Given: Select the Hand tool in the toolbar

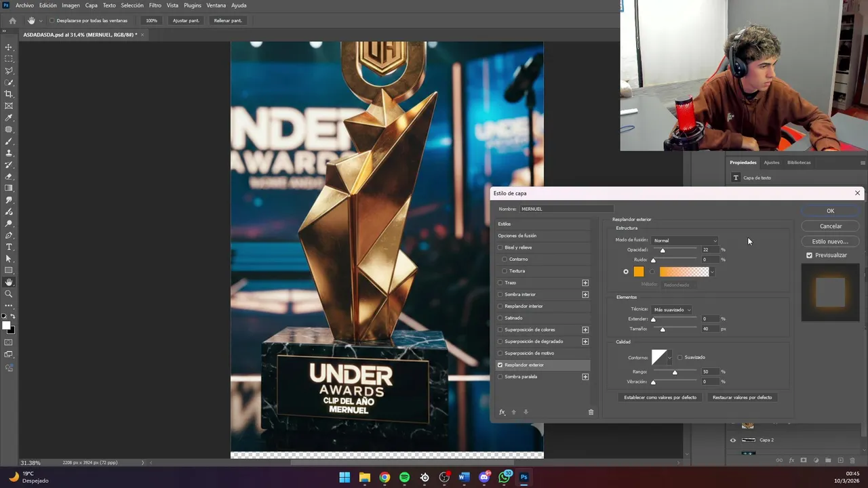Looking at the screenshot, I should pos(9,282).
